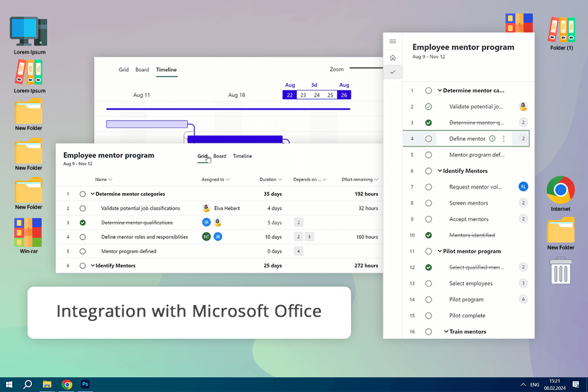Click the avatar on Validate potential jo row

pos(523,106)
